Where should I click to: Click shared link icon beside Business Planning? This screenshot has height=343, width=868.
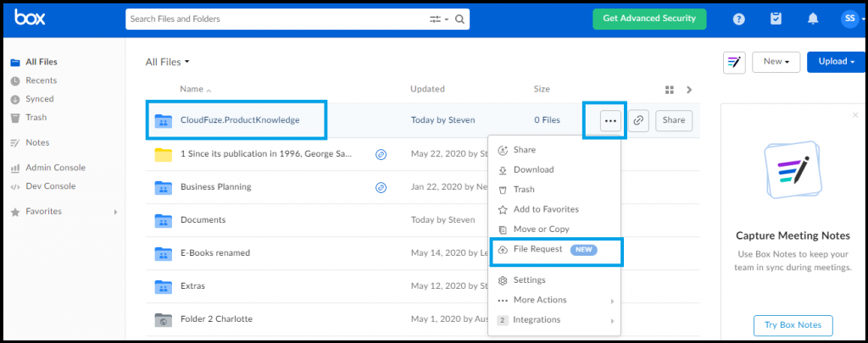tap(381, 187)
